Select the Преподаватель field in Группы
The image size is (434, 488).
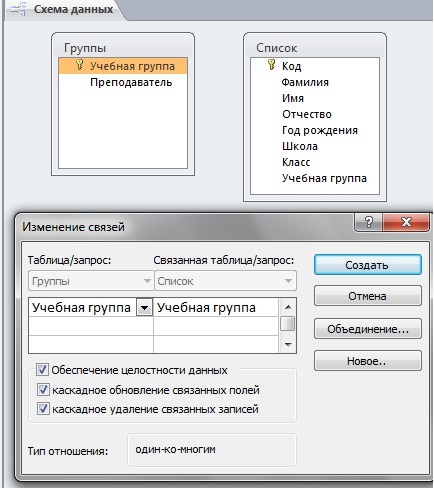pyautogui.click(x=131, y=82)
